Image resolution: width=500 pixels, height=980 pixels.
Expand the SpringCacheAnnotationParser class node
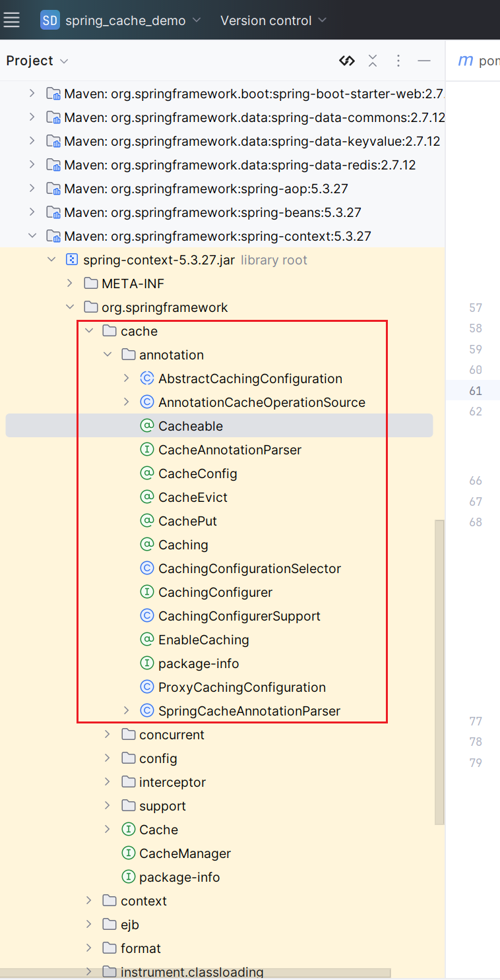127,711
